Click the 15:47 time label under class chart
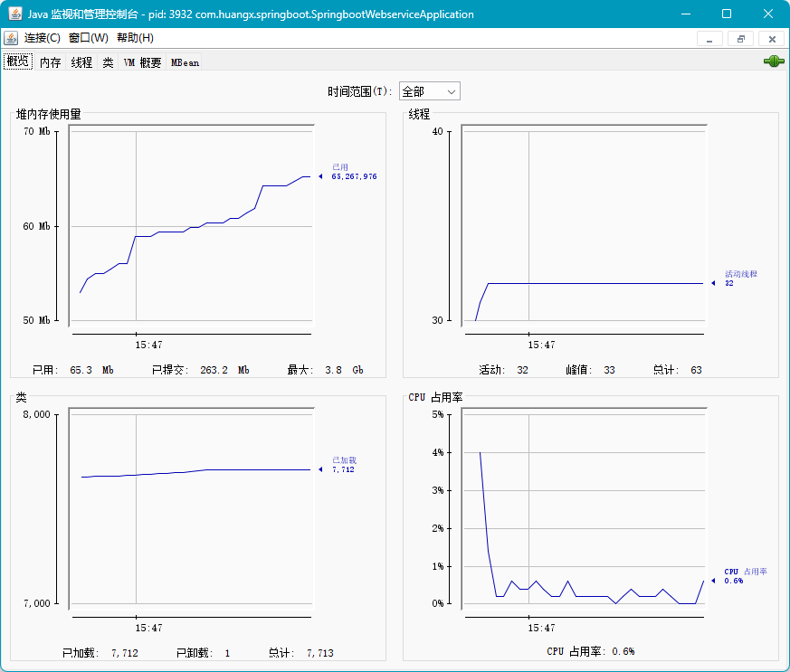 click(148, 628)
